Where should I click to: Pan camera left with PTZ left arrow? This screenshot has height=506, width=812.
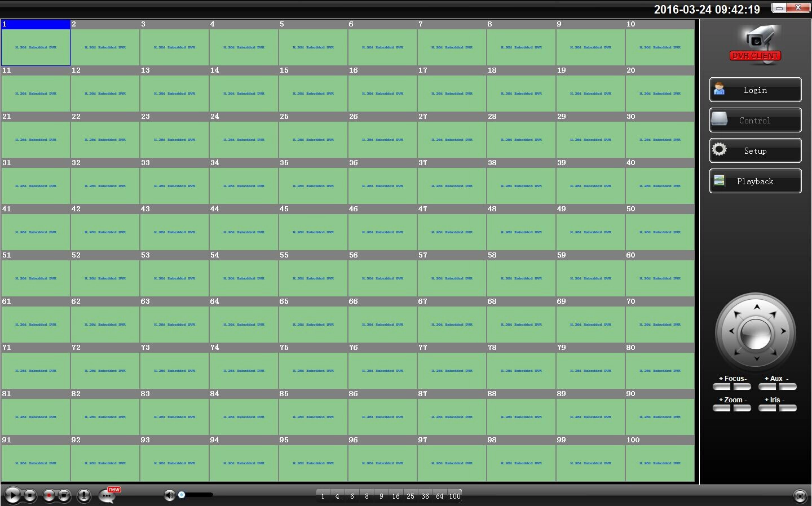731,331
